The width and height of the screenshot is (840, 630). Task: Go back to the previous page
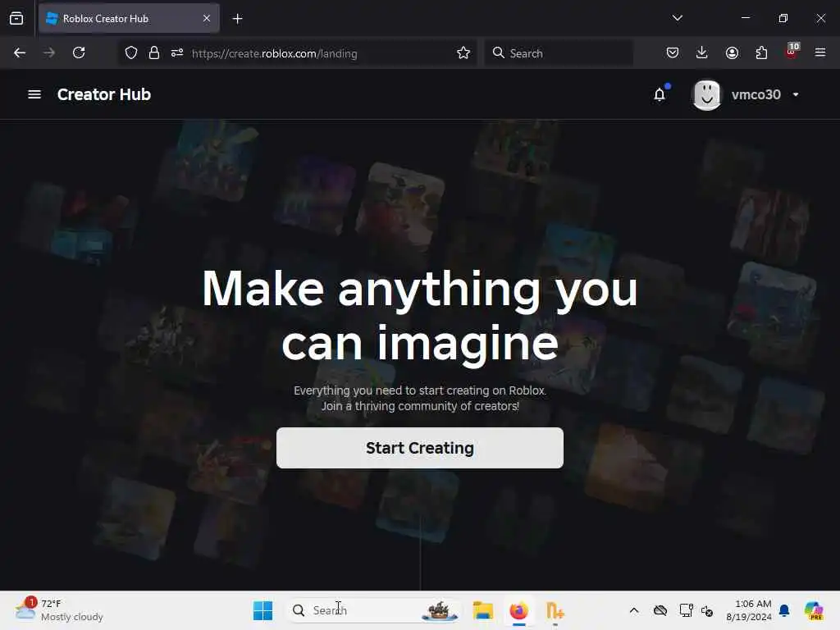(20, 53)
